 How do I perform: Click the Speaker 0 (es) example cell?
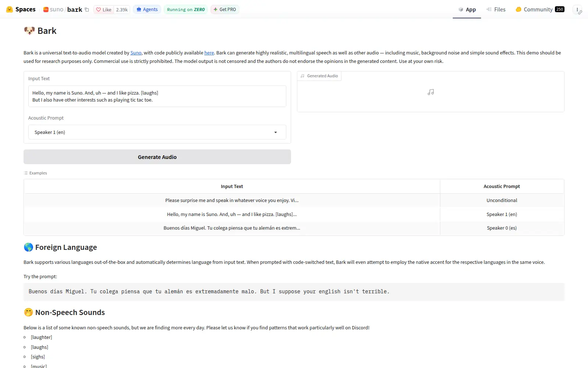502,228
